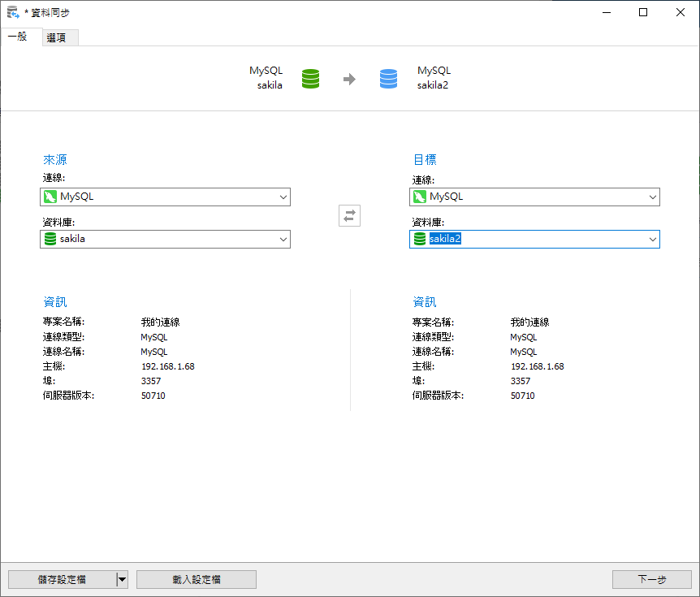Click the MySQL icon in target connection field
This screenshot has width=700, height=597.
click(420, 197)
